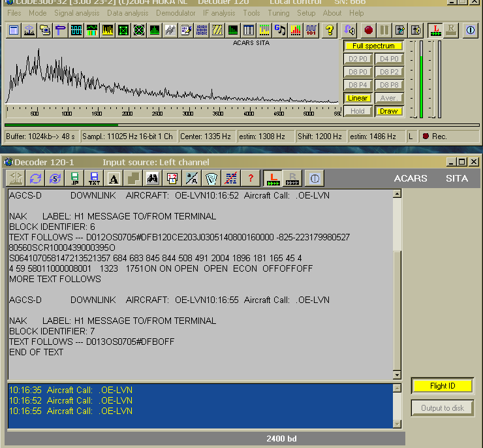Image resolution: width=483 pixels, height=448 pixels.
Task: Click the blue refresh arrows icon
Action: tap(35, 178)
